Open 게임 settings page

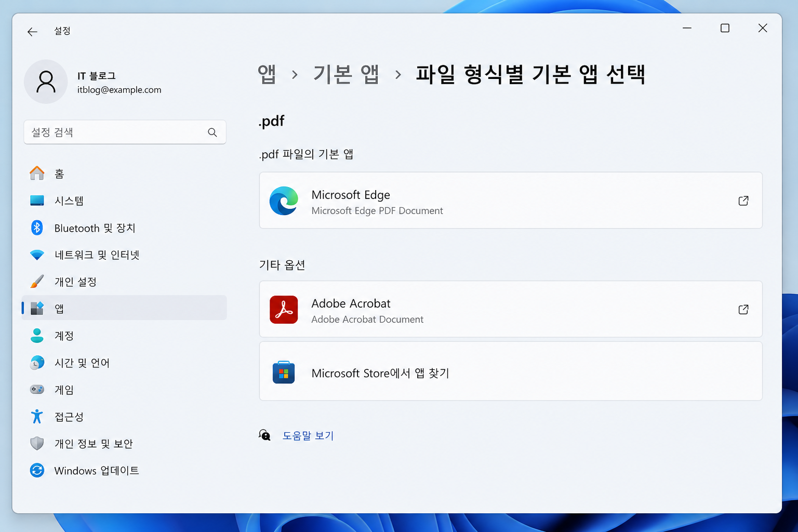[x=124, y=390]
